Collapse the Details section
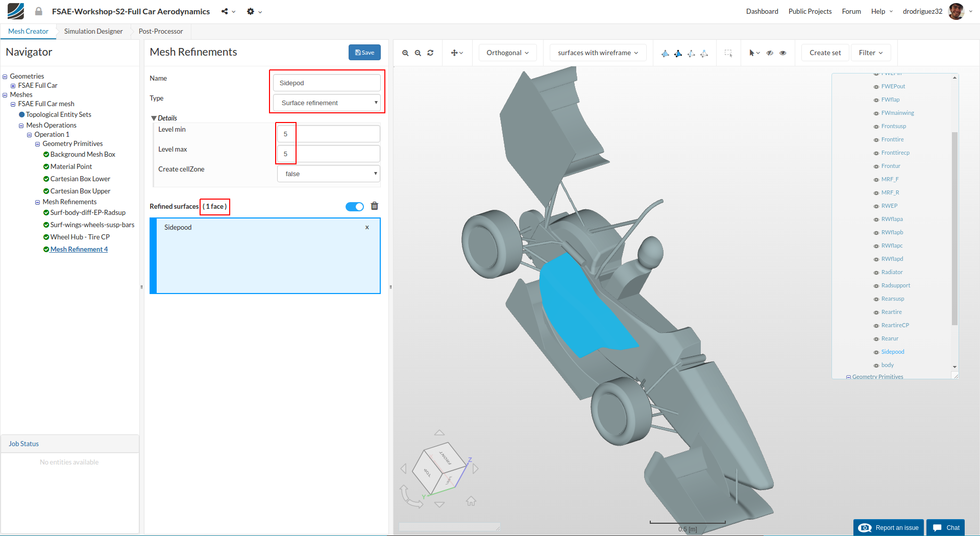This screenshot has height=536, width=980. tap(154, 118)
